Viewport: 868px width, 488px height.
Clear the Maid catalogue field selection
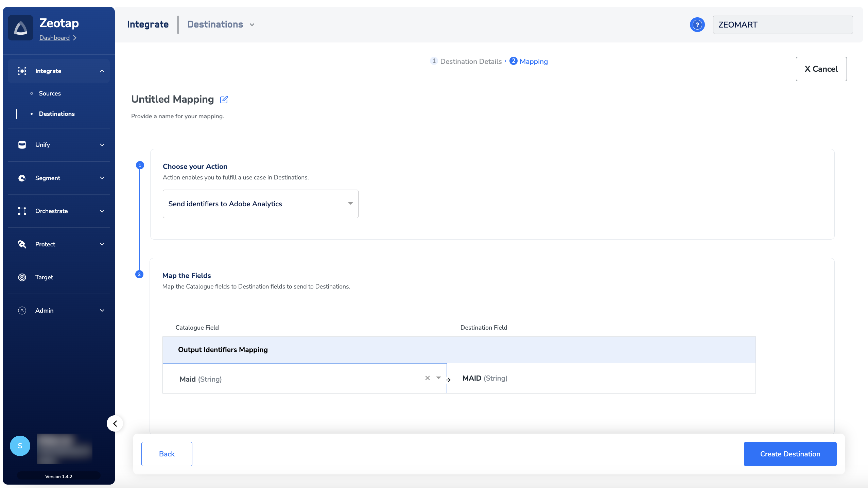[428, 378]
